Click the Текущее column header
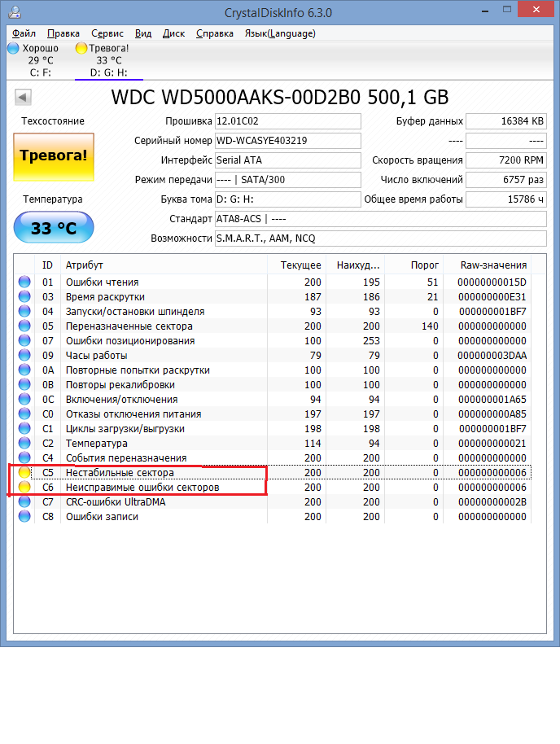 pyautogui.click(x=296, y=265)
